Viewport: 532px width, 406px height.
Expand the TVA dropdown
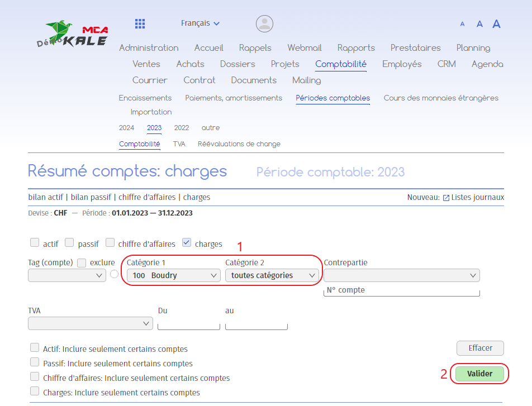[90, 323]
